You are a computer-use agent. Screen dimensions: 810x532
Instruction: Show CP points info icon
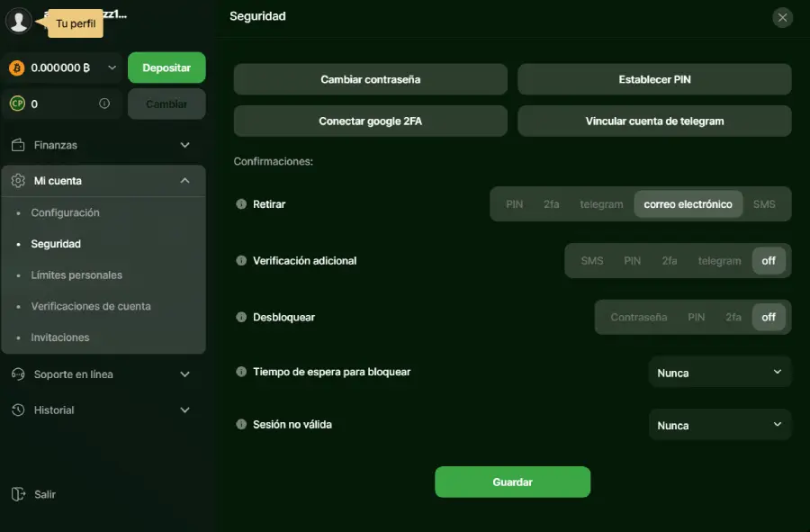pos(104,104)
